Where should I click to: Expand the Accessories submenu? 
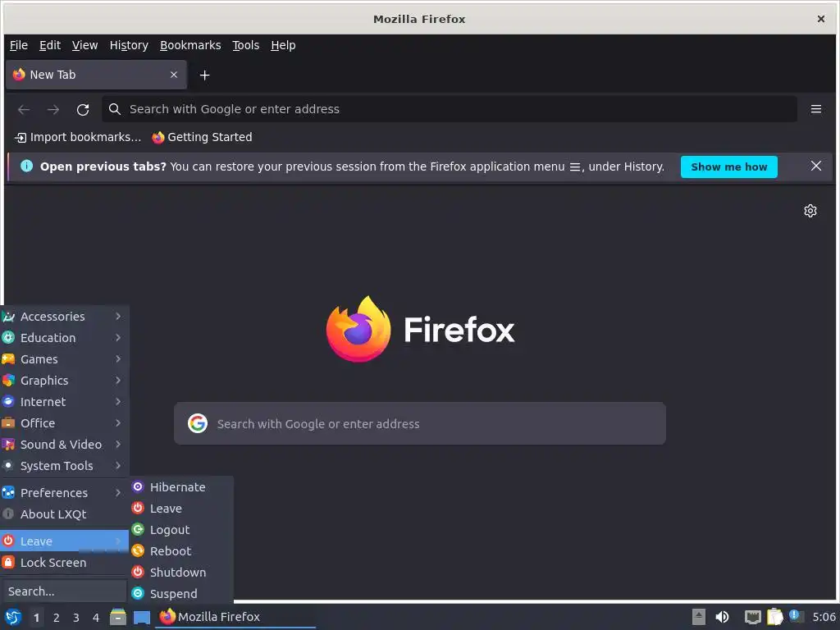click(x=64, y=317)
